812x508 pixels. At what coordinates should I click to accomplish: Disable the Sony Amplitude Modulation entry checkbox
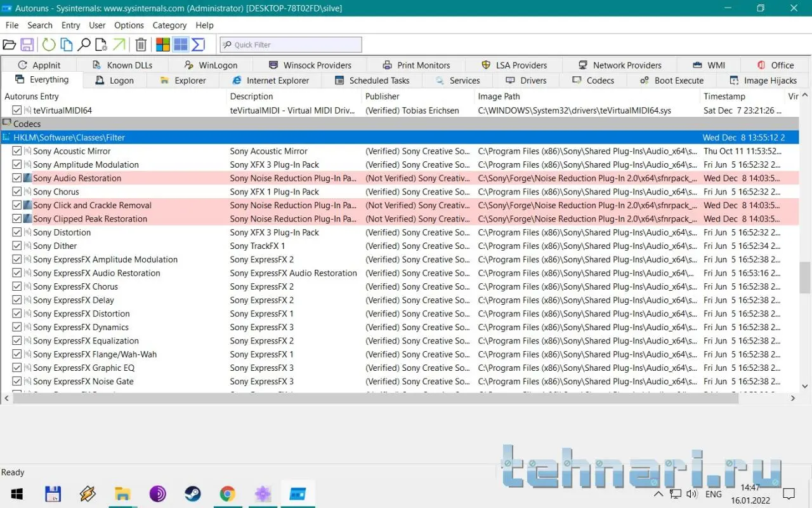pos(17,164)
